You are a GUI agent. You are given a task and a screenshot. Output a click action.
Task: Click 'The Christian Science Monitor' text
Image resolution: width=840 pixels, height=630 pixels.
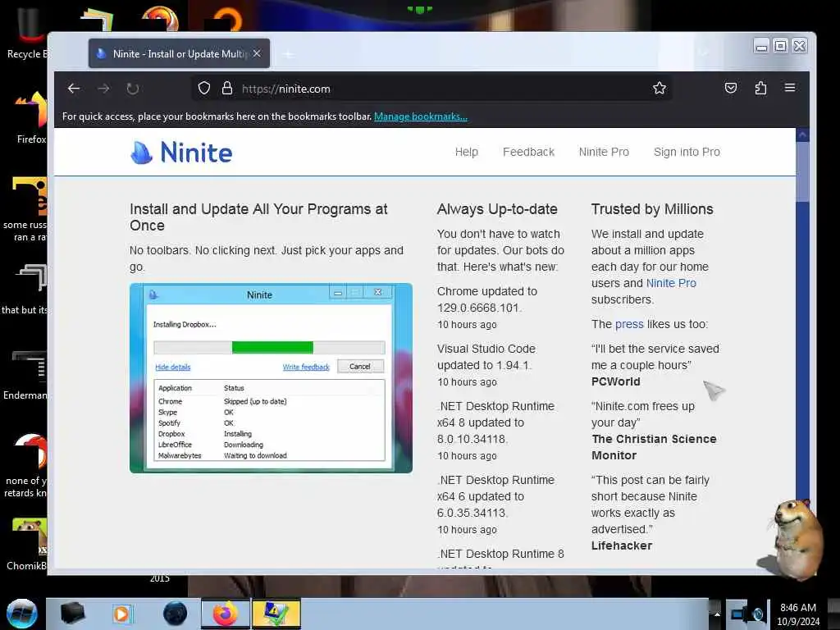(654, 447)
